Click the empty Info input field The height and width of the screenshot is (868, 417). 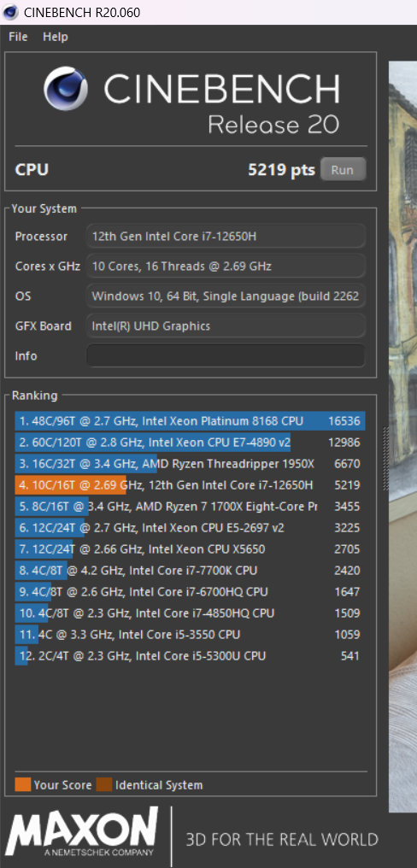226,355
